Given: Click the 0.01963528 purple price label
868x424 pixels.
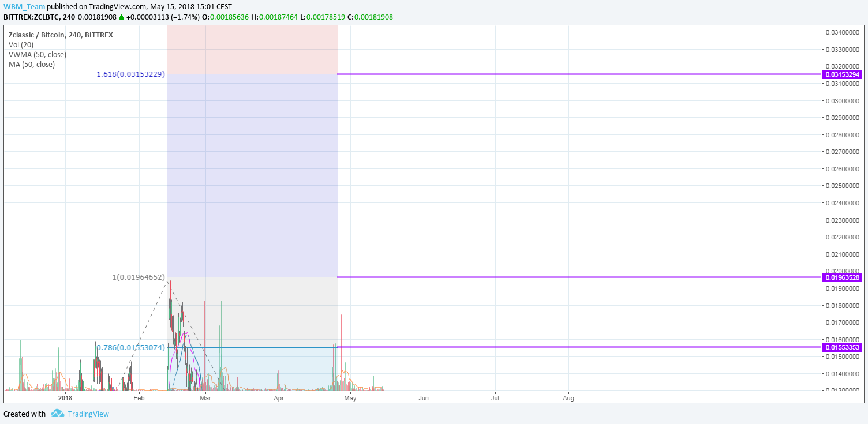Looking at the screenshot, I should click(843, 277).
